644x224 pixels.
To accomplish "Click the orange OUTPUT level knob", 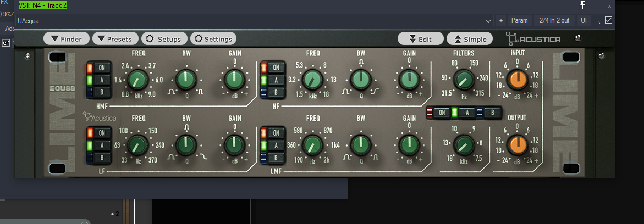I will 517,145.
